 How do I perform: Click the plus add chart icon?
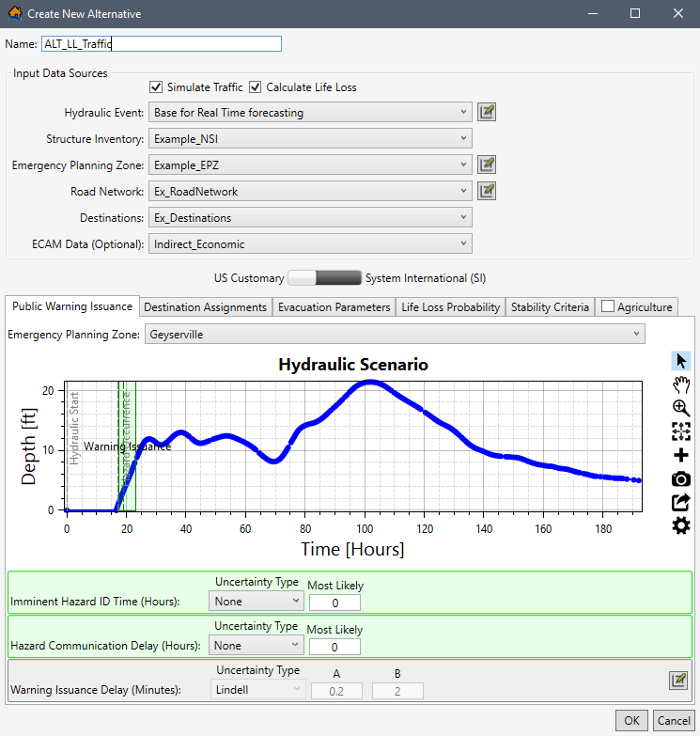tap(681, 455)
